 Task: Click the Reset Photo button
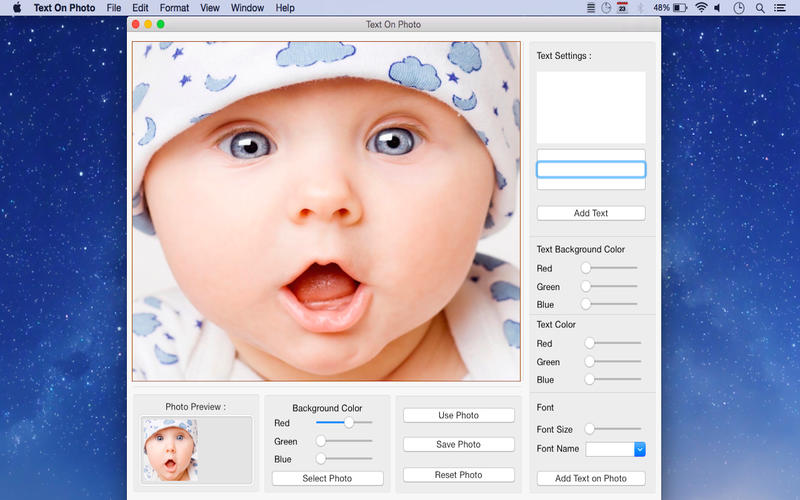click(459, 475)
